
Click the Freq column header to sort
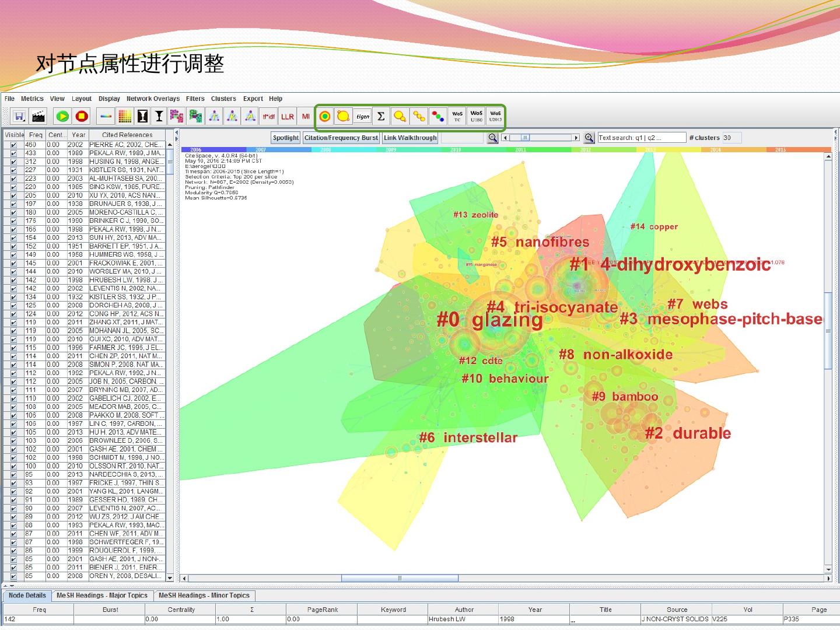(36, 135)
